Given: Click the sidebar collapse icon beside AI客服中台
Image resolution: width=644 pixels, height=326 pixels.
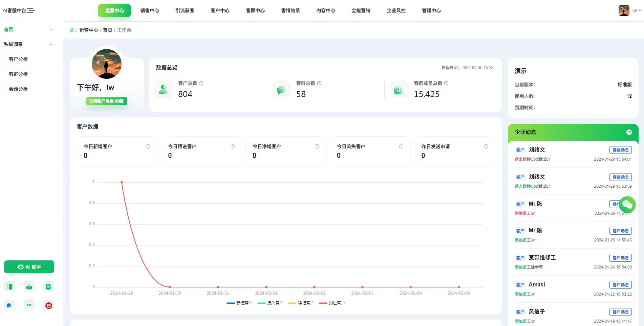Looking at the screenshot, I should (31, 10).
